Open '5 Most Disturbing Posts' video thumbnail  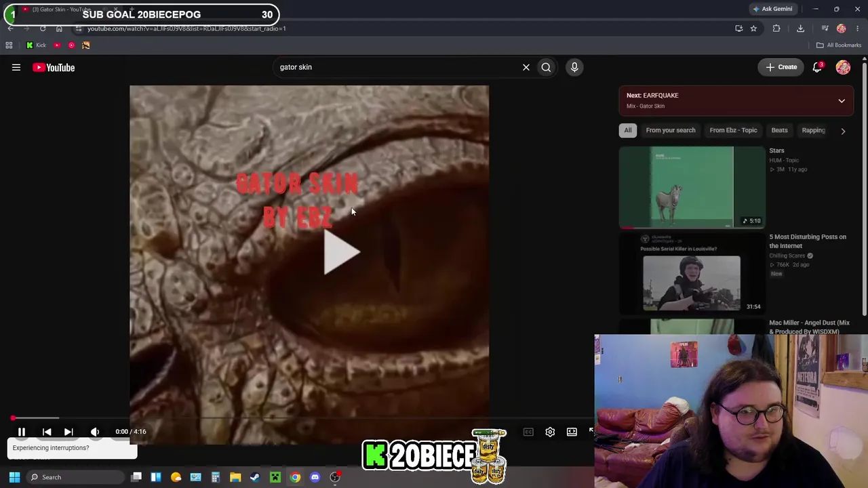pyautogui.click(x=692, y=273)
